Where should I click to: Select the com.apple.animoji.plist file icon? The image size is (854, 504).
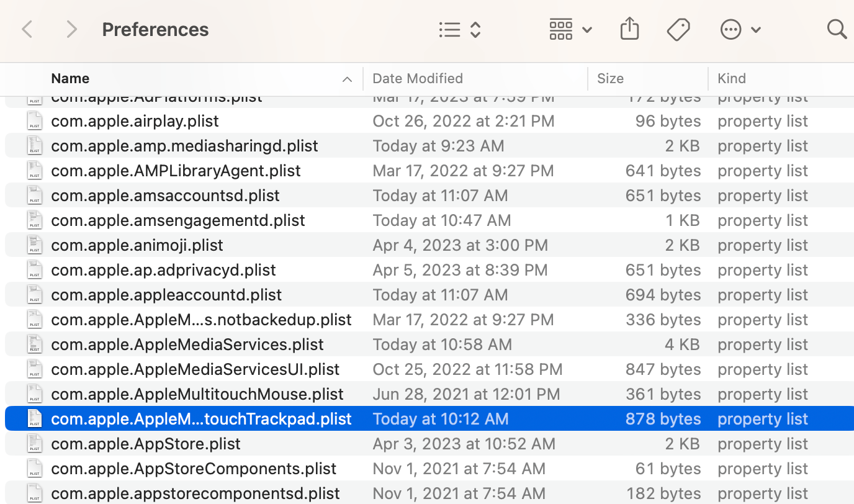click(x=35, y=245)
